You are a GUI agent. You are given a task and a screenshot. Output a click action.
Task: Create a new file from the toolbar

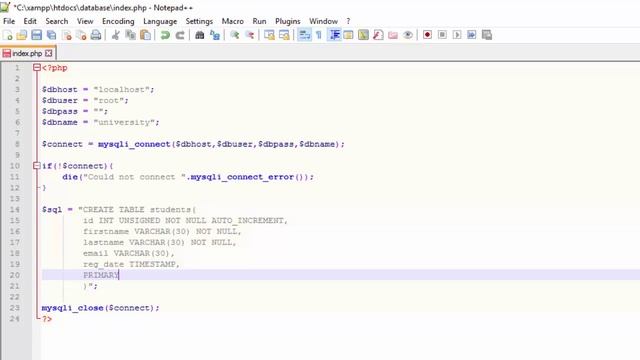[7, 35]
